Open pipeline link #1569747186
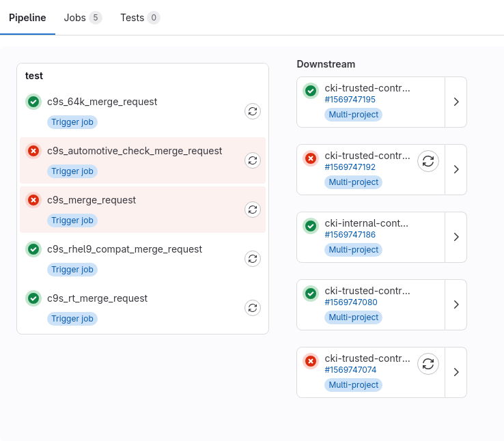 (x=350, y=235)
